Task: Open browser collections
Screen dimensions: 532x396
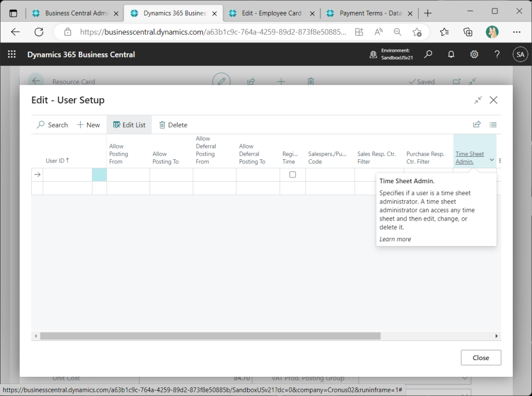Action: 468,32
